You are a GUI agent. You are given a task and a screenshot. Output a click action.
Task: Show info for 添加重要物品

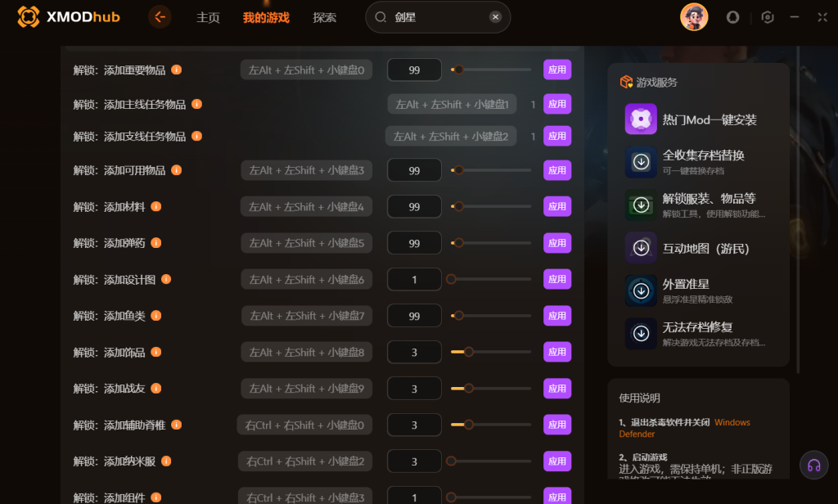click(x=176, y=70)
